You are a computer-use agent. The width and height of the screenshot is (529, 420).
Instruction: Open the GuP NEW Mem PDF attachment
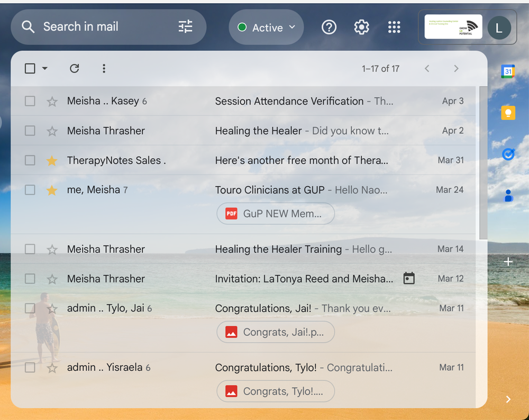(x=276, y=214)
